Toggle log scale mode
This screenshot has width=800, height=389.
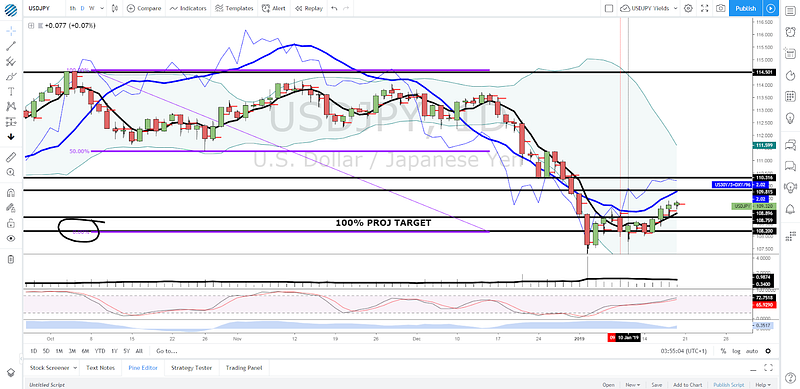pos(736,351)
